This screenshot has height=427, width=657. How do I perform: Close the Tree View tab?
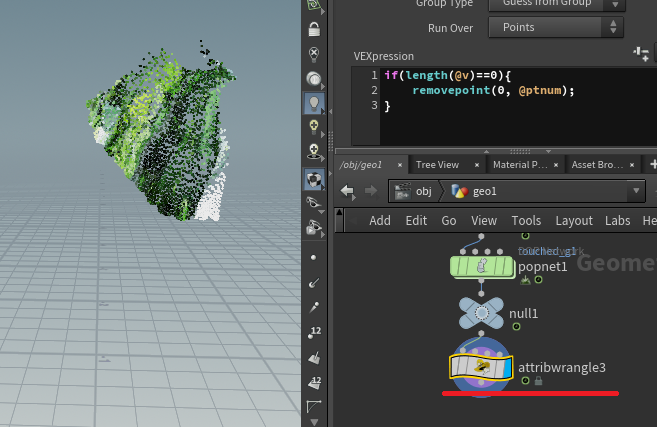point(477,165)
